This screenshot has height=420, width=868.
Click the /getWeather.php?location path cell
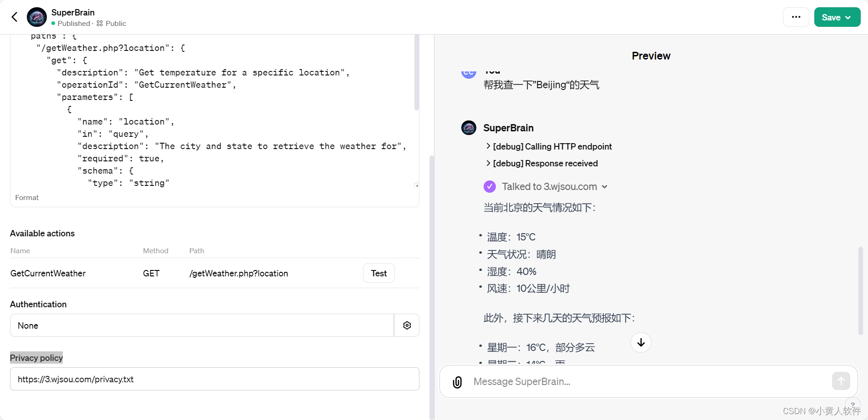pos(239,274)
